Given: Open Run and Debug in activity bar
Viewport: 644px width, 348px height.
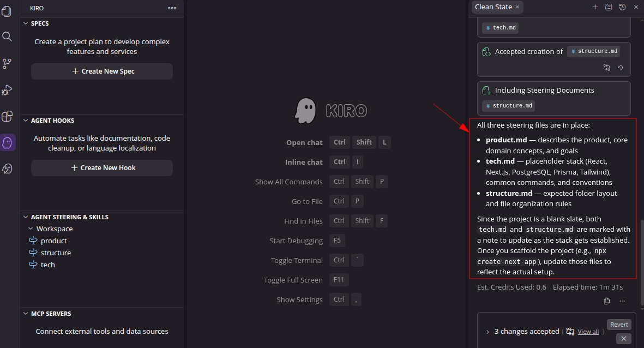Looking at the screenshot, I should [x=7, y=90].
